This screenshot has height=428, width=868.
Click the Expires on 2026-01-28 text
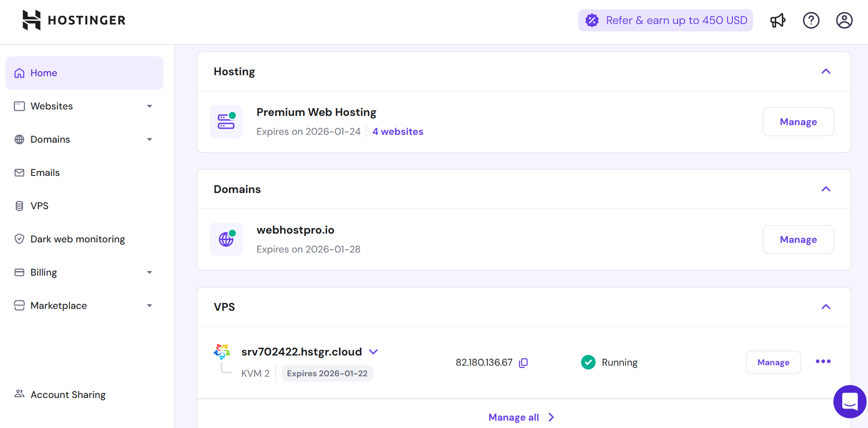coord(308,249)
